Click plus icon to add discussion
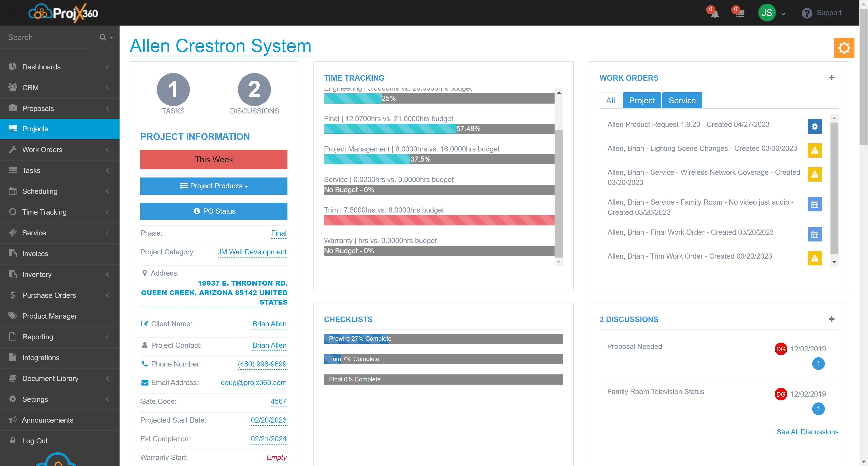The image size is (868, 466). [831, 319]
